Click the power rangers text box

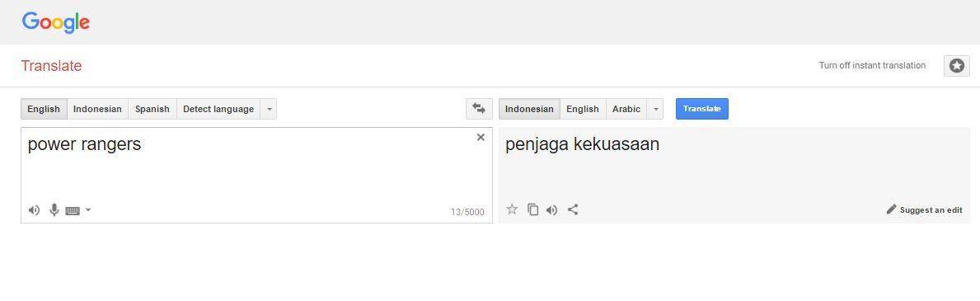point(256,175)
